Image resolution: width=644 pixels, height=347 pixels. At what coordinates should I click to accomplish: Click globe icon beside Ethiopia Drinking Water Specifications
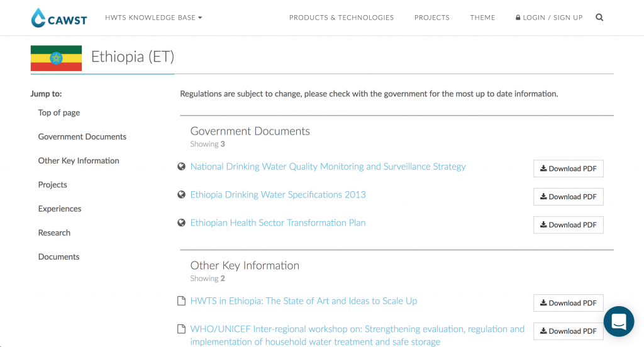(181, 194)
